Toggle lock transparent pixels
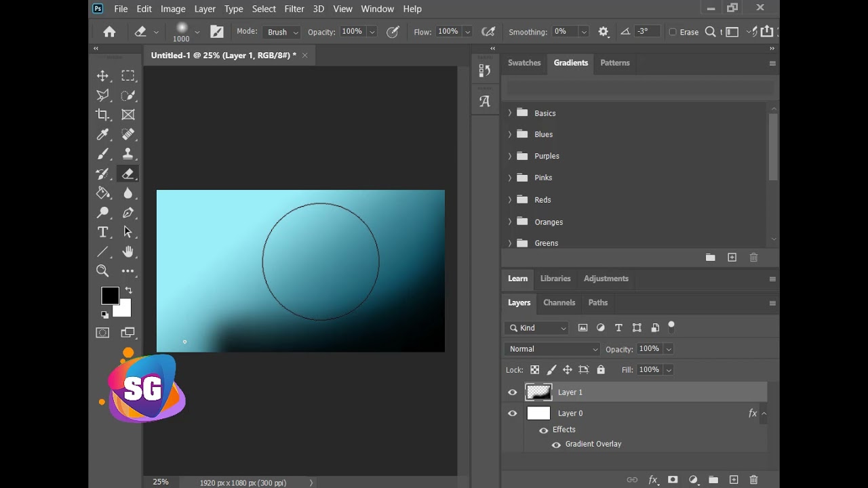 tap(535, 370)
